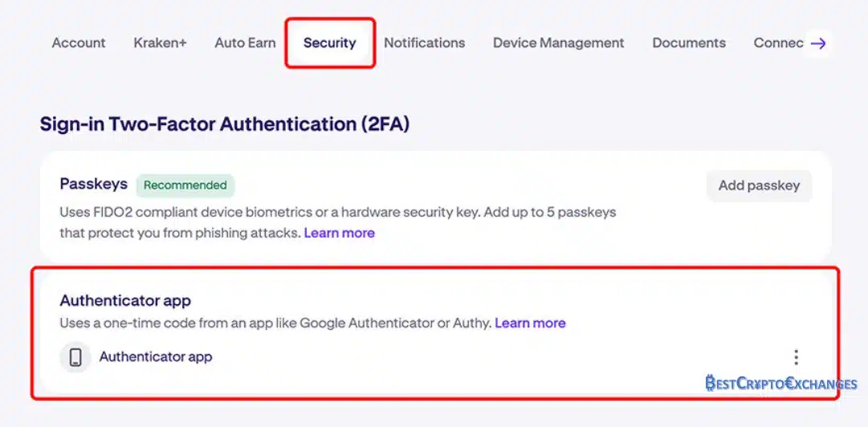
Task: Open the Documents tab
Action: coord(689,43)
